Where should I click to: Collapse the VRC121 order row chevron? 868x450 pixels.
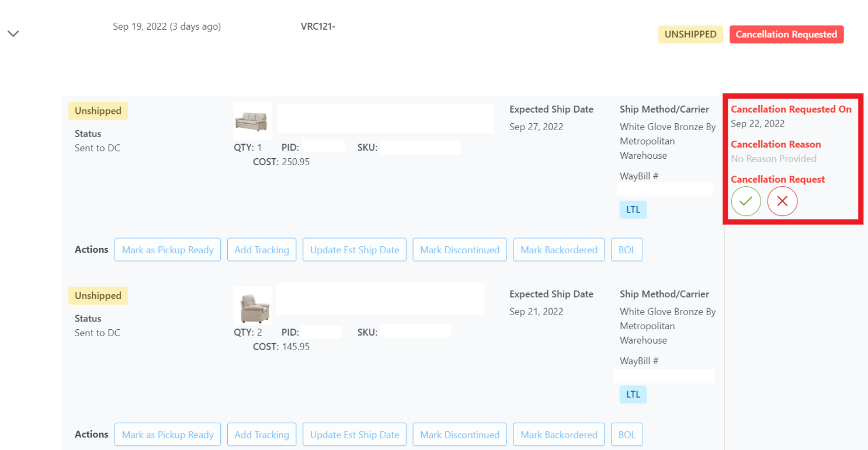[13, 33]
